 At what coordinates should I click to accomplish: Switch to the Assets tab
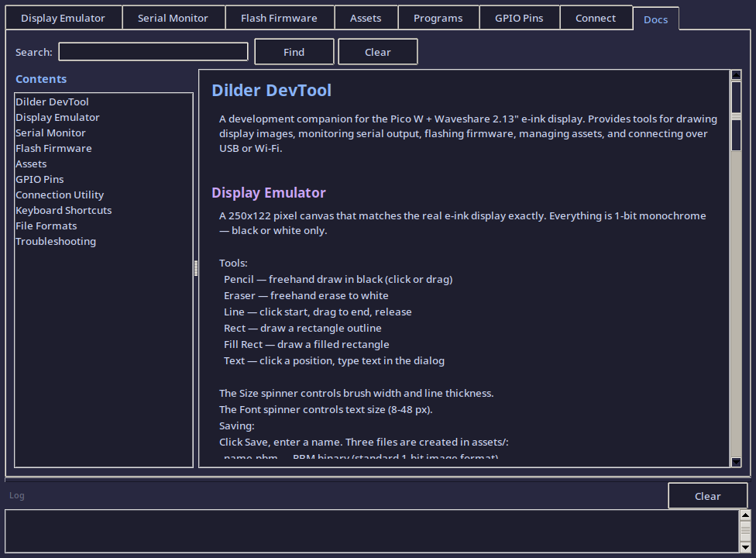click(365, 18)
